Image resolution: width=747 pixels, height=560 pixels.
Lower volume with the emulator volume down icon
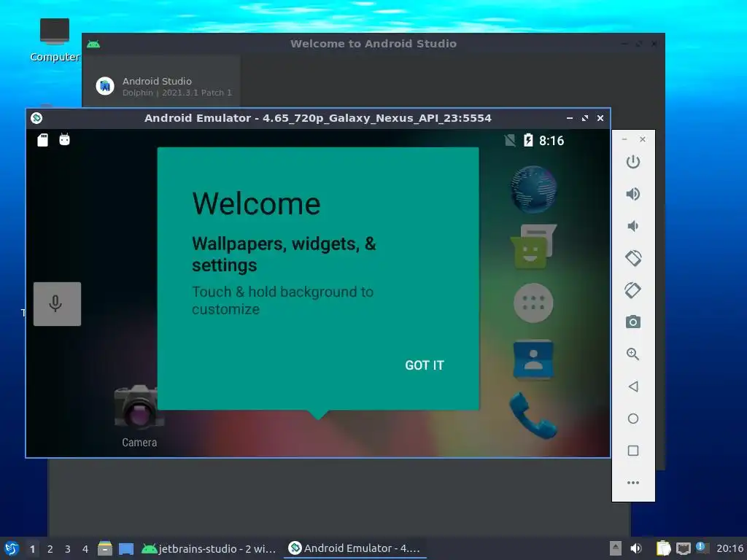point(632,226)
